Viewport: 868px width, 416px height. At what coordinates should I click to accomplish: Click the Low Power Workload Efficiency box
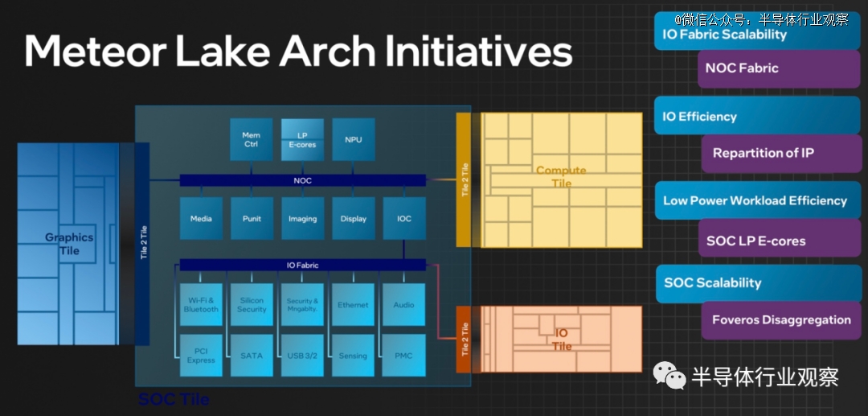point(758,200)
